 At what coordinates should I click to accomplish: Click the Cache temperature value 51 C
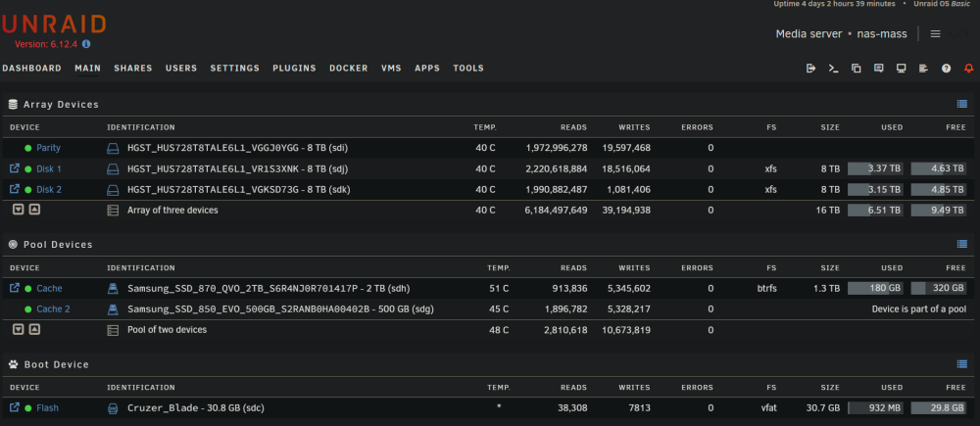click(x=499, y=289)
